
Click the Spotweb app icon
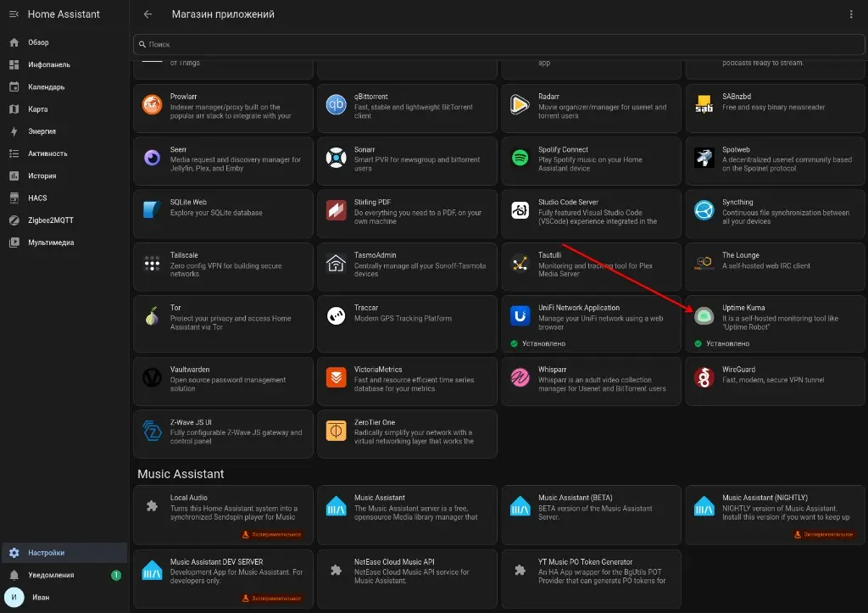point(704,158)
